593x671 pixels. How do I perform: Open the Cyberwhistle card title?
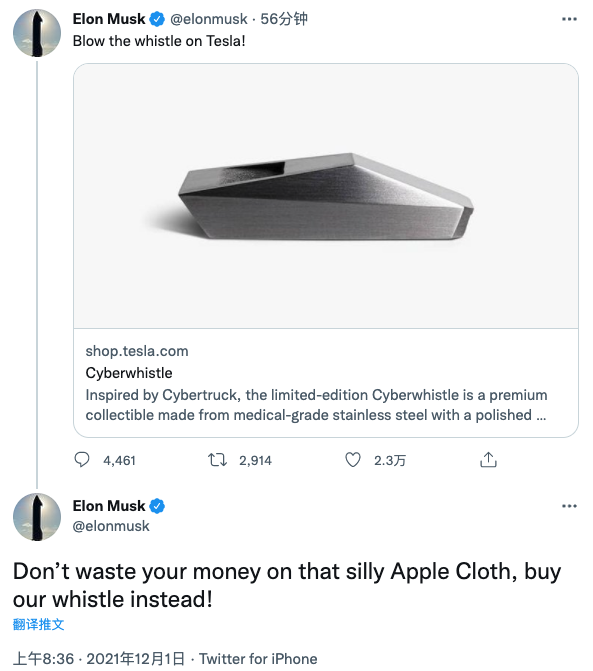tap(129, 373)
